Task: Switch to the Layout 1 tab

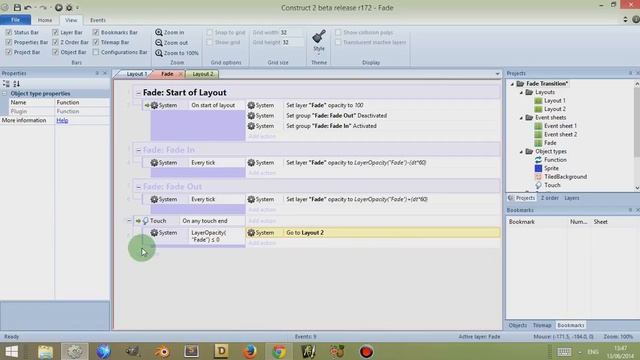Action: pos(136,74)
